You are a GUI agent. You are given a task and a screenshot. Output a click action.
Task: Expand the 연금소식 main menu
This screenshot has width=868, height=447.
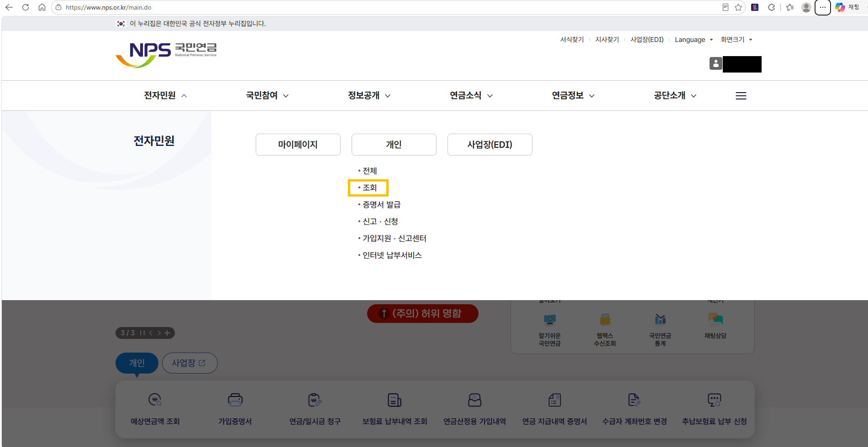click(x=471, y=95)
